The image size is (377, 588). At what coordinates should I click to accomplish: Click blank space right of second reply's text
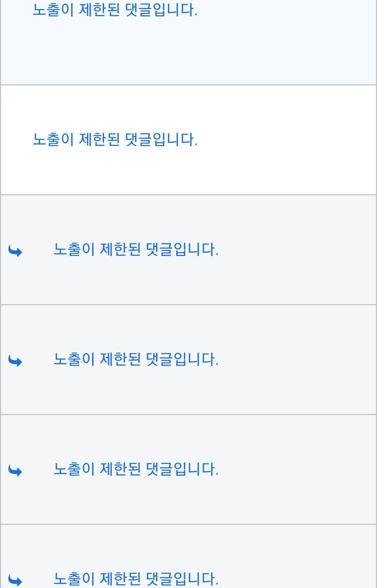coord(297,360)
